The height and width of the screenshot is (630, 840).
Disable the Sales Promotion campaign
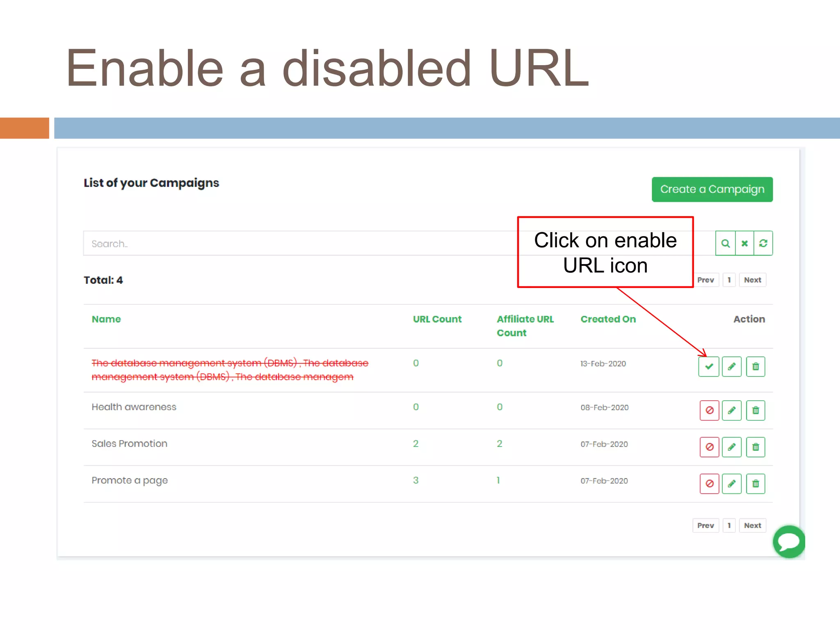(710, 447)
